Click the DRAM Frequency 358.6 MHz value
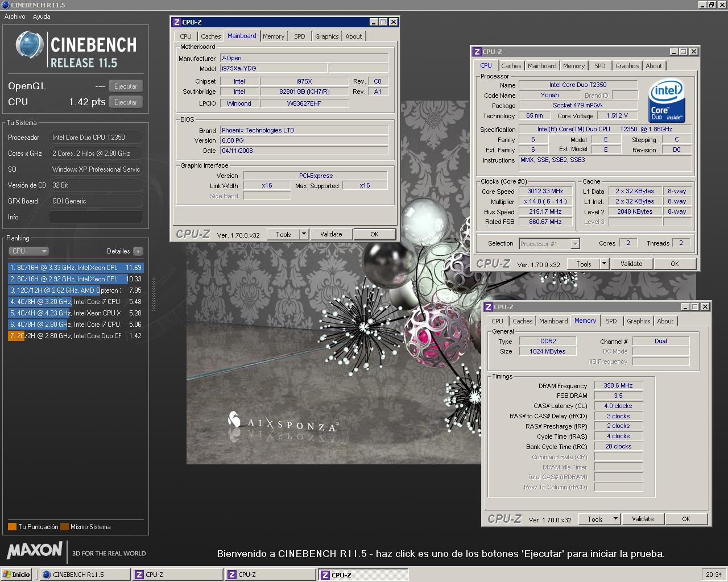The width and height of the screenshot is (728, 582). (618, 385)
